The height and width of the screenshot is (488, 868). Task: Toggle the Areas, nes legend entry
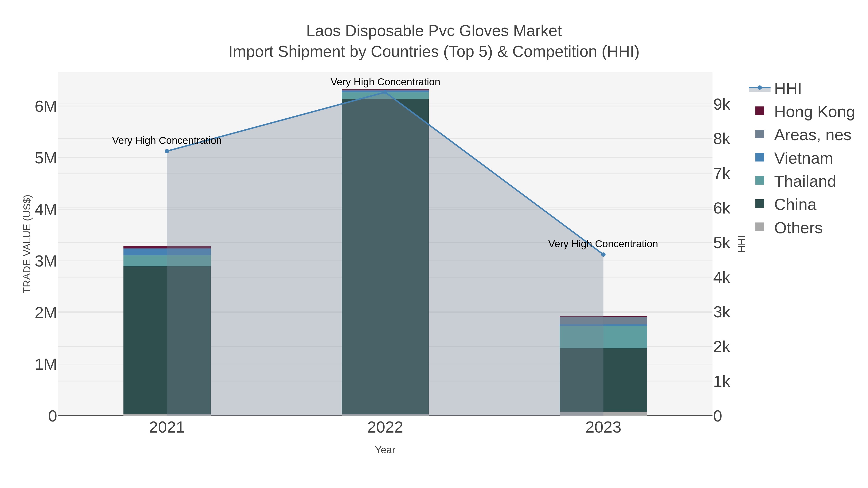coord(803,135)
